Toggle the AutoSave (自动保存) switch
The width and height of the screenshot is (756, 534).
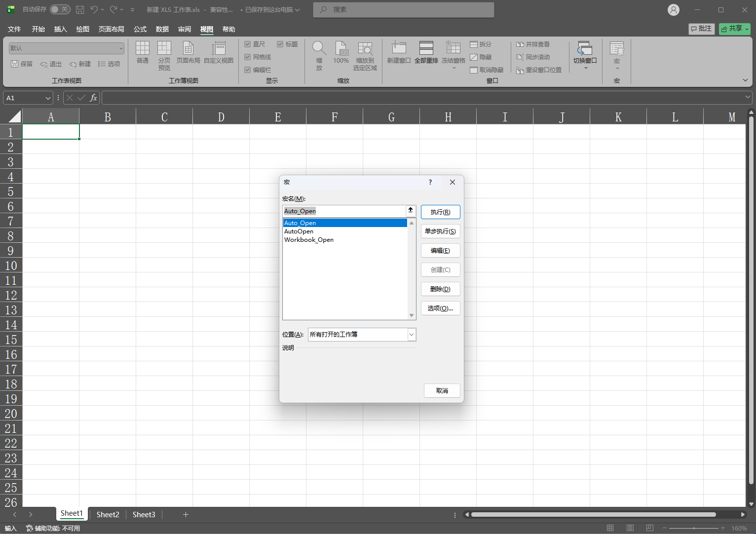[60, 9]
